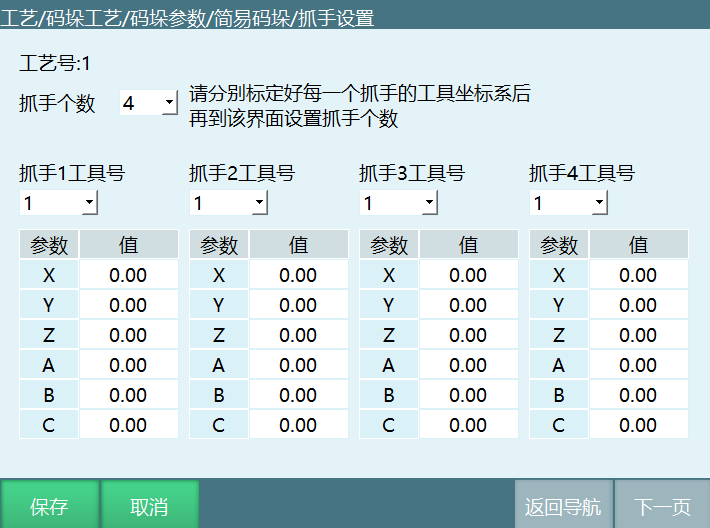Screen dimensions: 710x528
Task: Edit the C value for 抓手3
Action: 468,425
